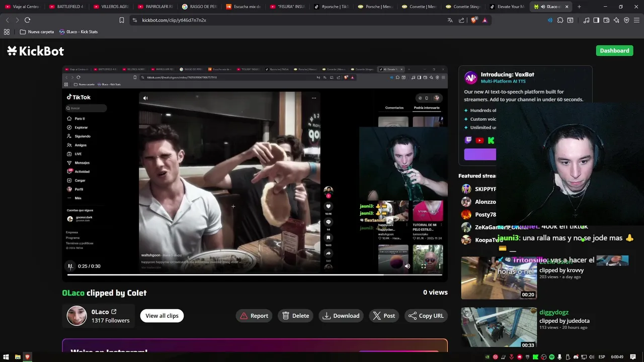The image size is (644, 362).
Task: Switch ESP keyboard language indicator
Action: 602,357
